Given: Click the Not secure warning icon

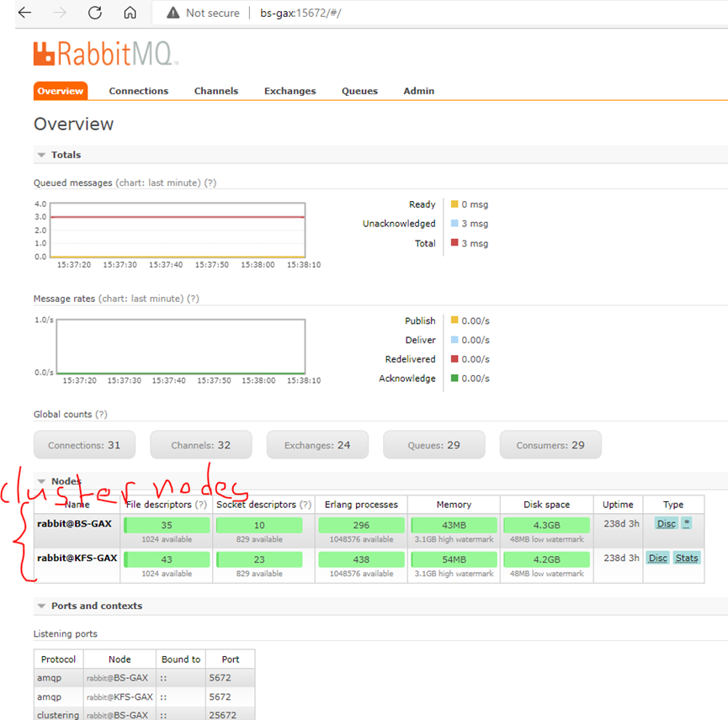Looking at the screenshot, I should [173, 13].
